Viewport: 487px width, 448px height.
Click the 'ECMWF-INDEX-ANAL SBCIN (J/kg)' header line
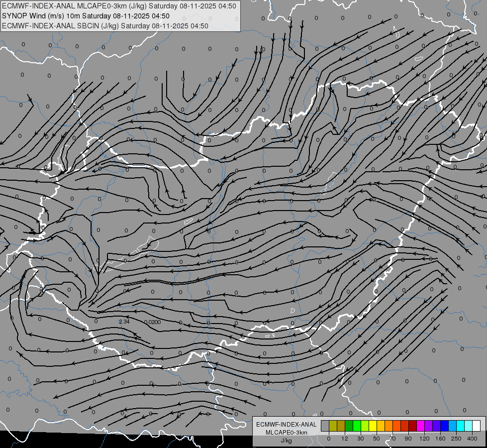(105, 26)
